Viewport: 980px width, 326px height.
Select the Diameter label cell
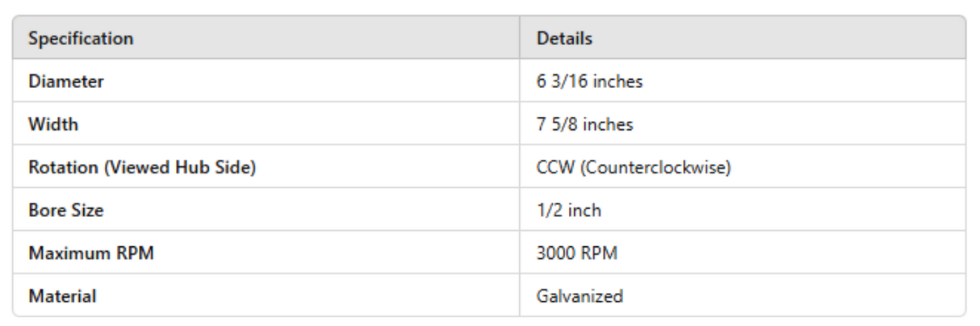click(x=66, y=81)
